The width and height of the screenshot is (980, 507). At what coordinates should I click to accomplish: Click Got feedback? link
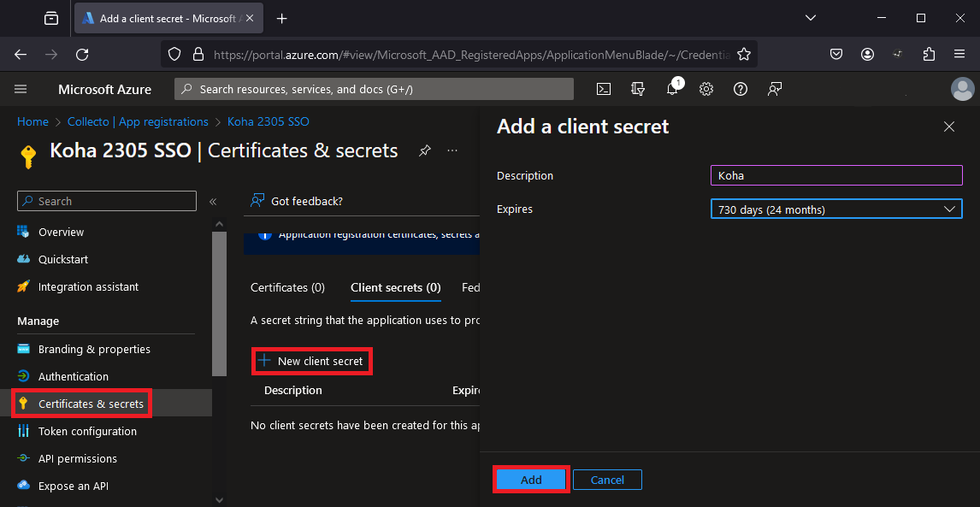click(x=296, y=201)
